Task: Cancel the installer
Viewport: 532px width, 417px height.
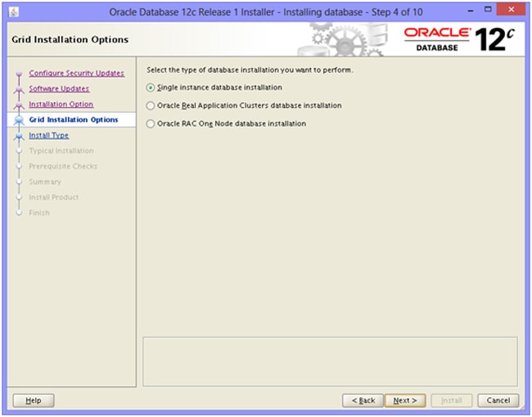Action: [498, 401]
